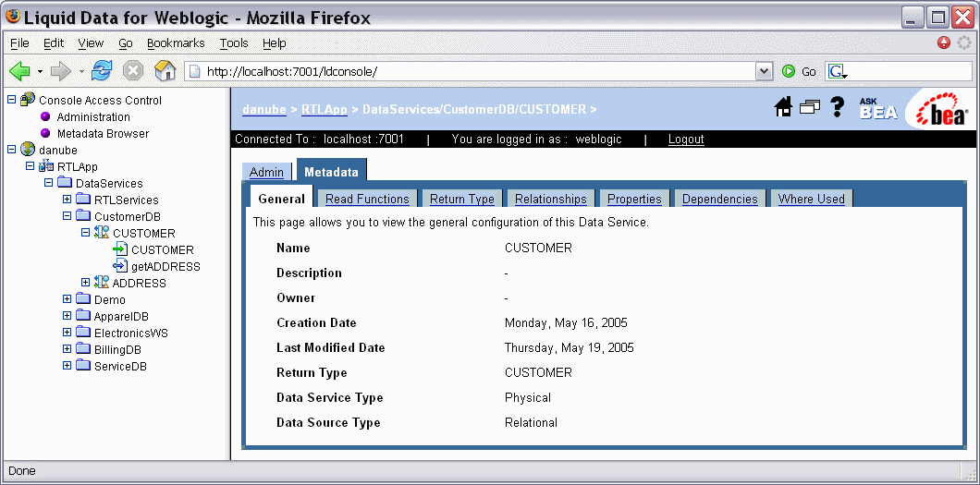Click the console Home icon in header
Image resolution: width=980 pixels, height=485 pixels.
[x=783, y=107]
